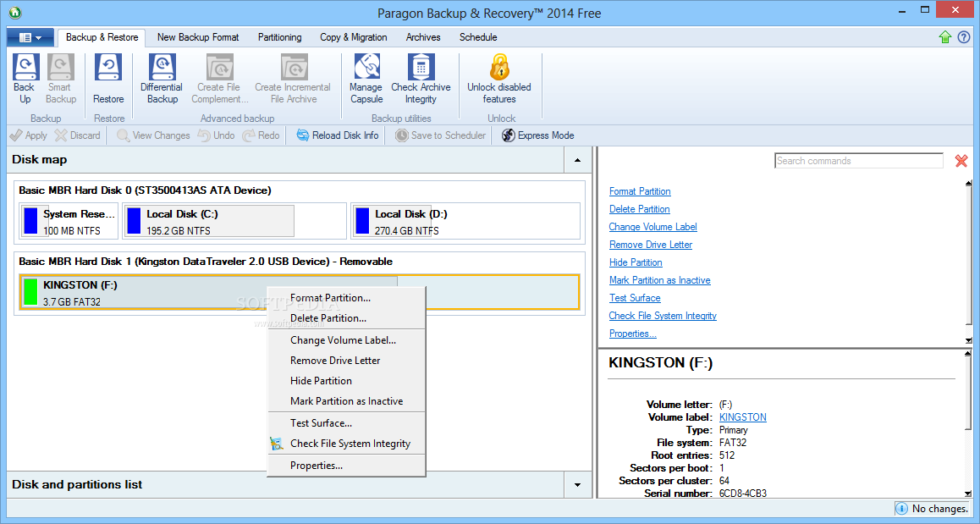The width and height of the screenshot is (980, 524).
Task: Click the green up-arrow icon near help
Action: coord(945,37)
